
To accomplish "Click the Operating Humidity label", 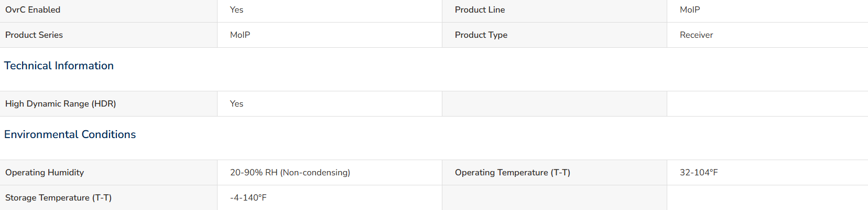I will [x=45, y=172].
